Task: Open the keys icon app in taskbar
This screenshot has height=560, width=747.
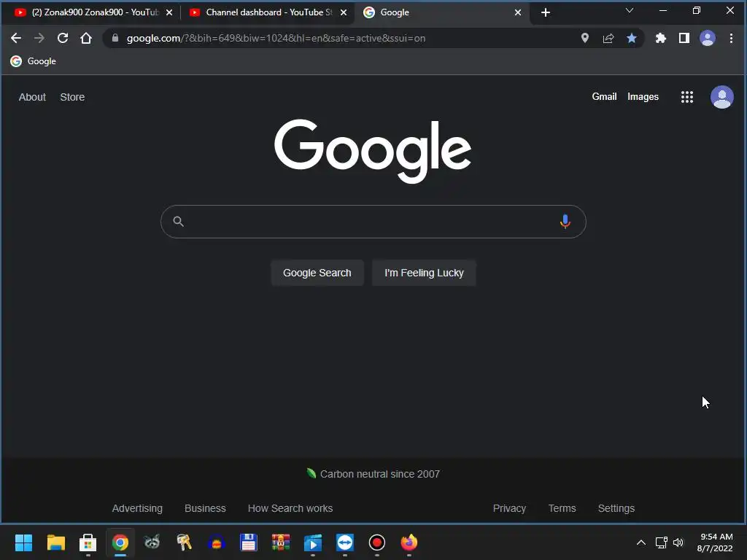Action: click(x=184, y=542)
